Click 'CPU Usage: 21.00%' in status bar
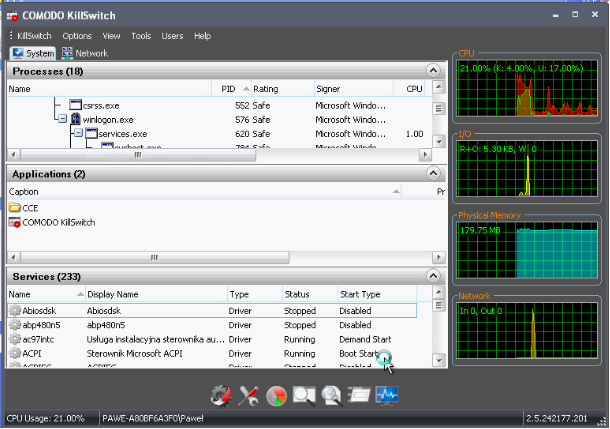The image size is (610, 429). (x=45, y=418)
